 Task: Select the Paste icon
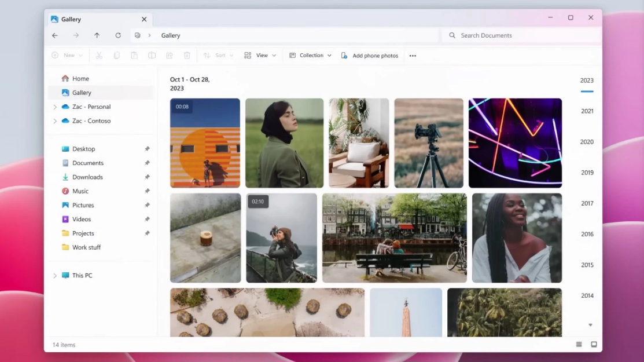134,55
